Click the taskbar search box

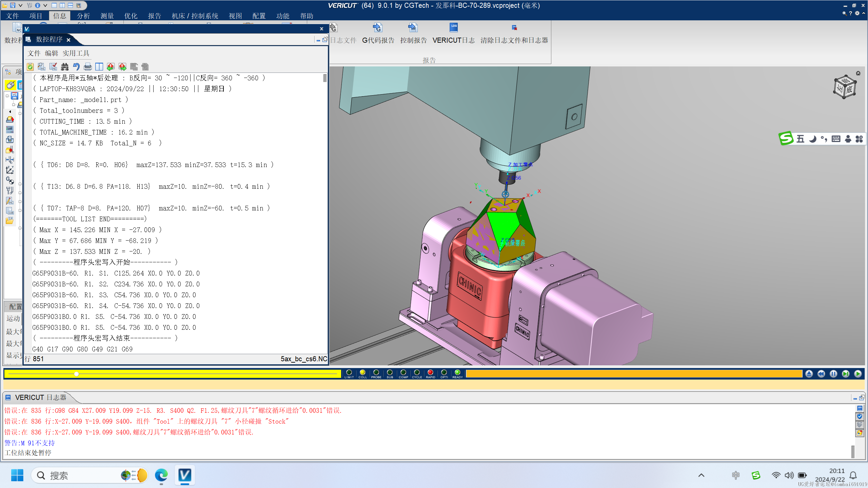pyautogui.click(x=90, y=475)
